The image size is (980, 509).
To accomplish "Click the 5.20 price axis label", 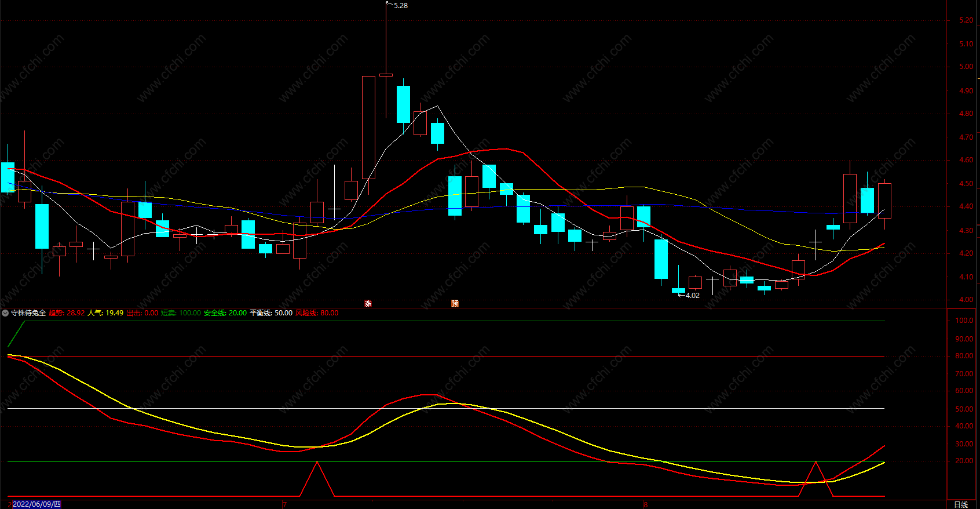I will (966, 20).
